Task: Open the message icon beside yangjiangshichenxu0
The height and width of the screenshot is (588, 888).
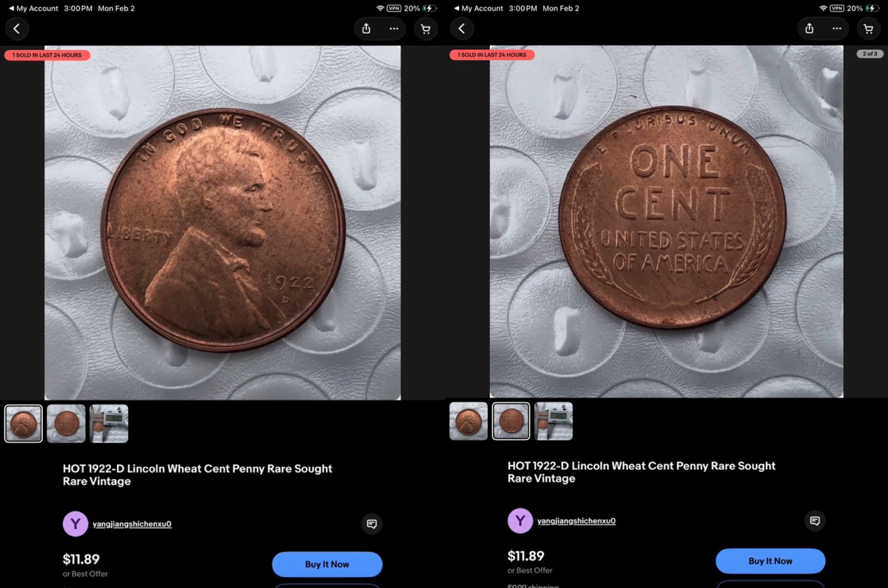Action: (x=815, y=521)
